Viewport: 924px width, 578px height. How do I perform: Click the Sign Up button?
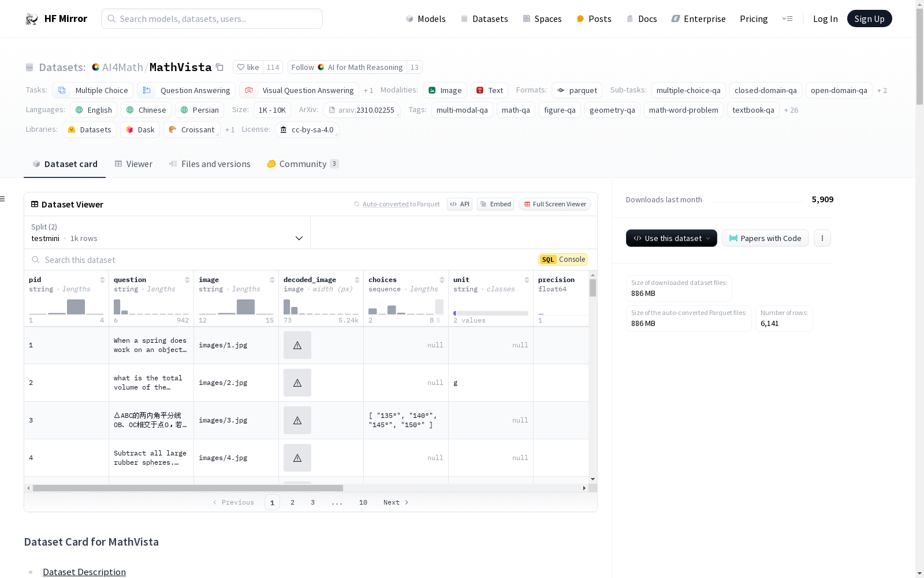click(869, 18)
